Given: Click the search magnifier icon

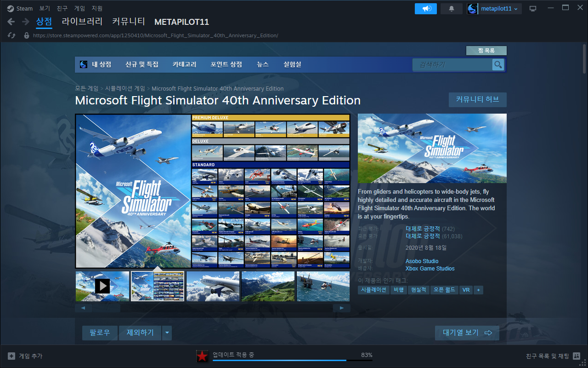Looking at the screenshot, I should coord(498,65).
